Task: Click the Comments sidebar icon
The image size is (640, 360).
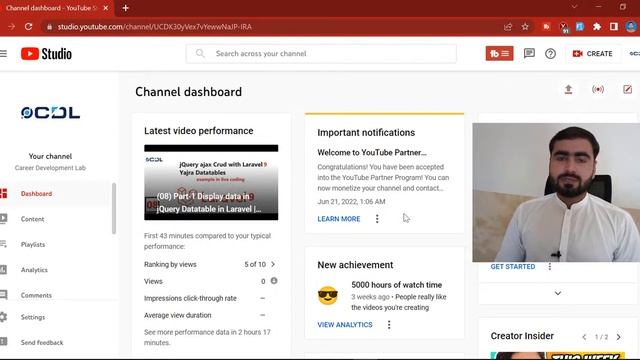Action: pyautogui.click(x=3, y=295)
